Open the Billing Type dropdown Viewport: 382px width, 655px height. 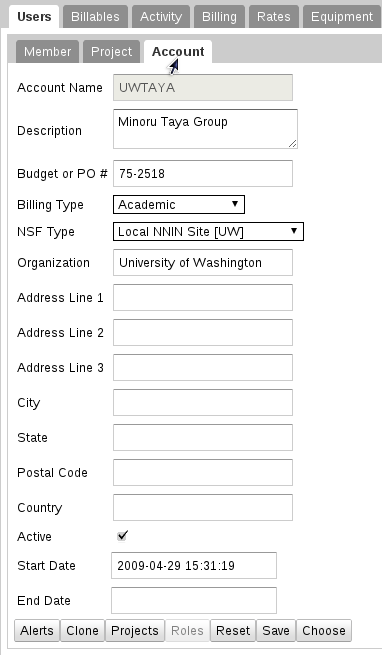(x=179, y=205)
